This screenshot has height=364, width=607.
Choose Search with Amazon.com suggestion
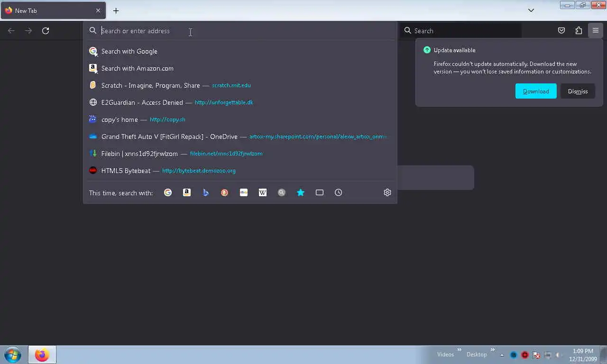pos(240,68)
